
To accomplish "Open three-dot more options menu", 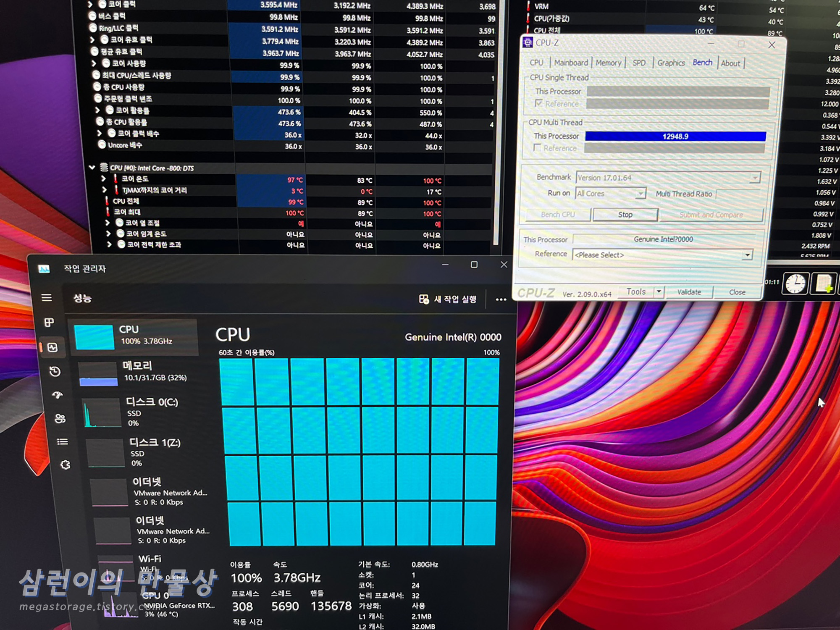I will click(501, 299).
